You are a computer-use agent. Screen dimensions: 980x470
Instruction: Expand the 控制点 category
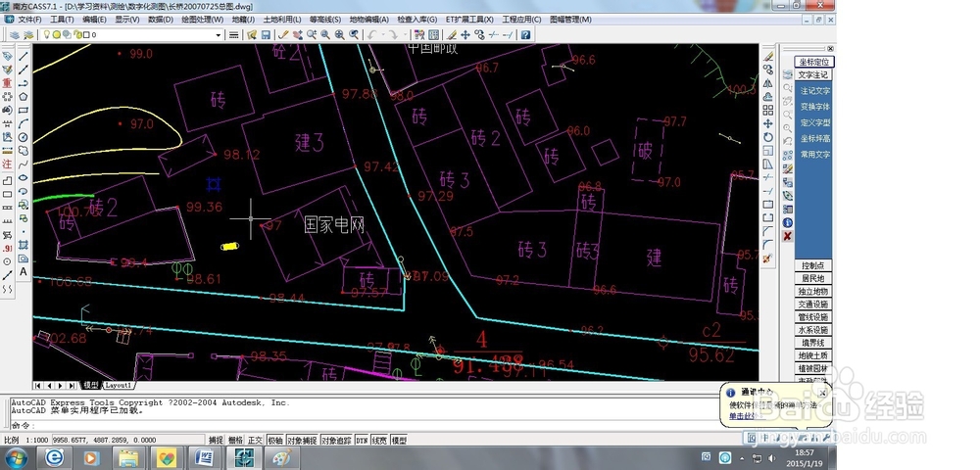813,265
